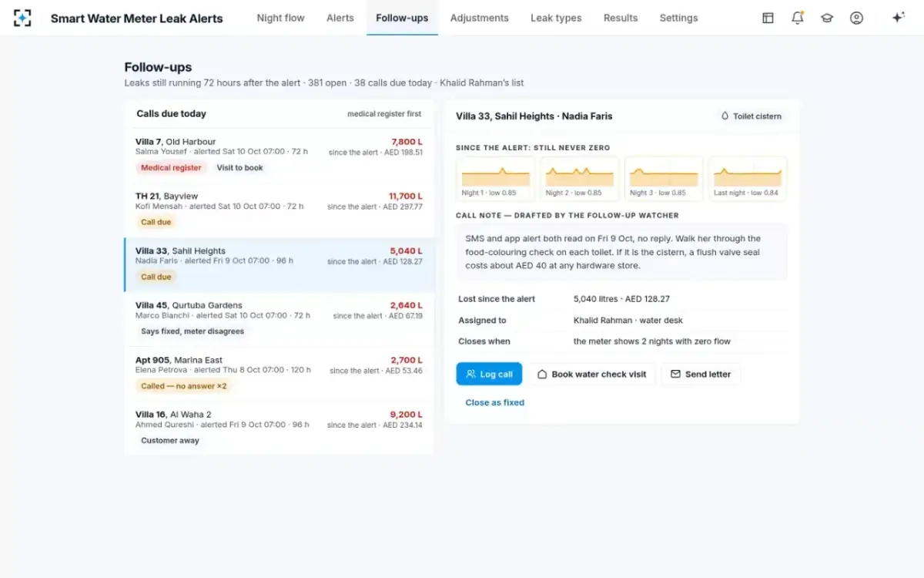Click the Call due tag under TH 21

[156, 222]
